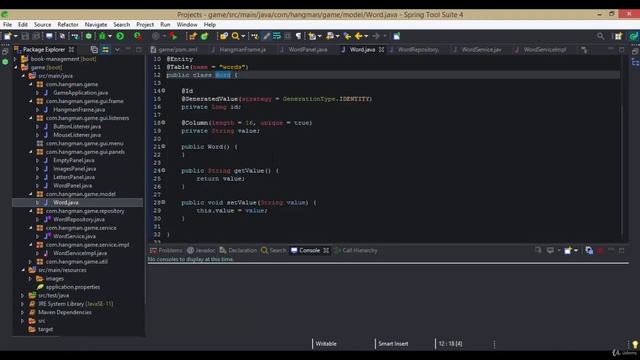Open dropdown arrow beside Search magnifier icon

pos(243,36)
